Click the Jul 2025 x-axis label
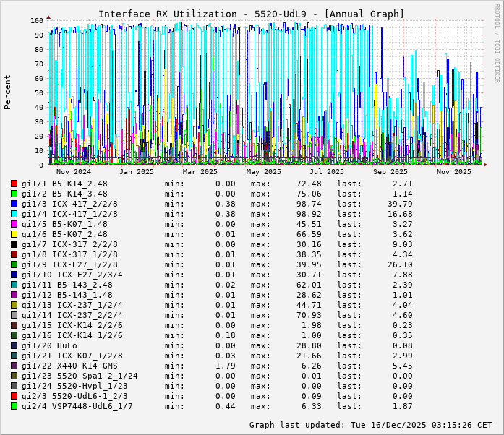The height and width of the screenshot is (435, 504). pyautogui.click(x=327, y=171)
